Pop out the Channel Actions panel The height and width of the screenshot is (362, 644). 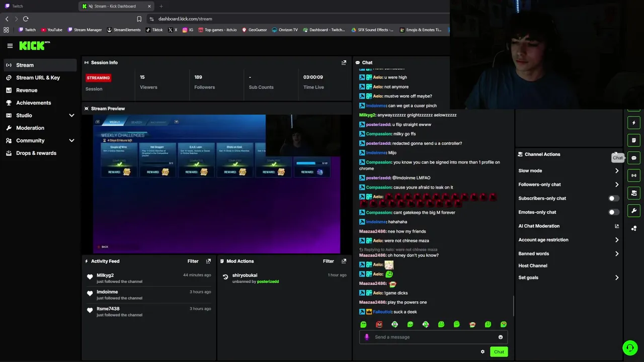pyautogui.click(x=615, y=154)
